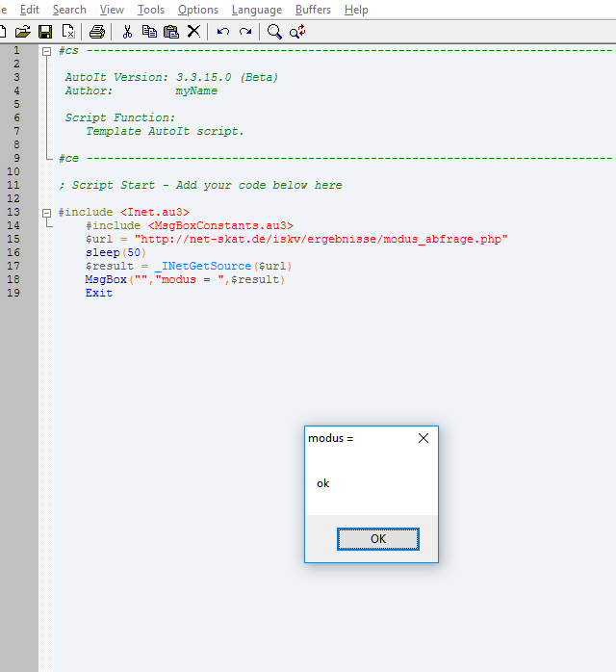616x672 pixels.
Task: Print the script using the printer icon
Action: coord(97,32)
